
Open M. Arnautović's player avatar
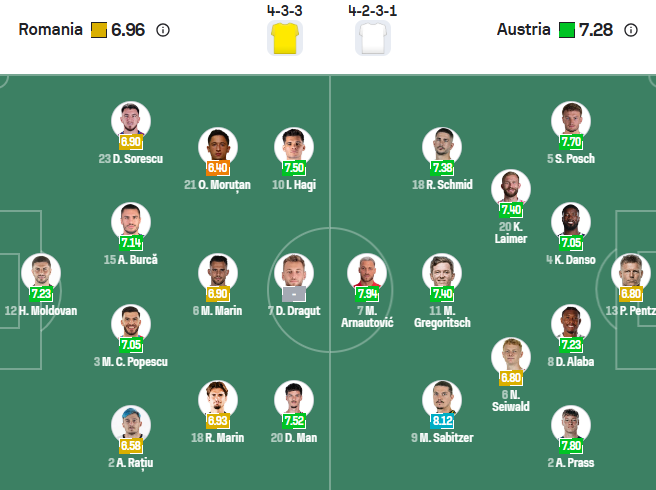(367, 273)
